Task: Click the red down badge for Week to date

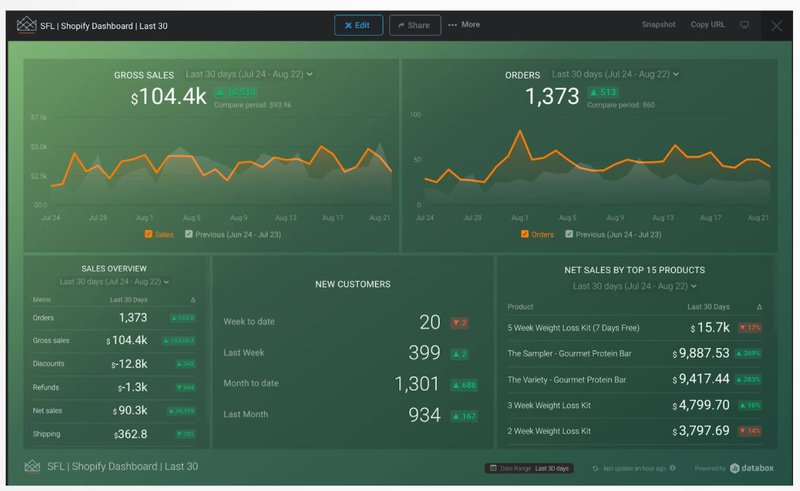Action: [459, 323]
